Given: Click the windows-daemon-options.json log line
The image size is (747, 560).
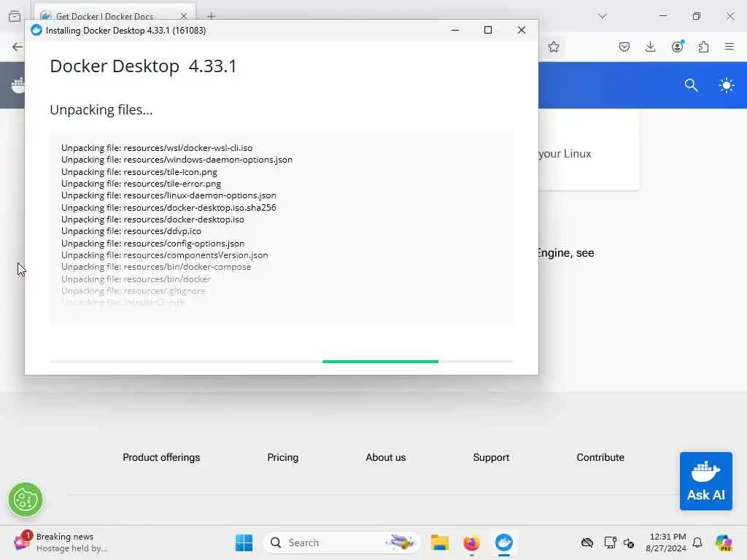Looking at the screenshot, I should 177,160.
